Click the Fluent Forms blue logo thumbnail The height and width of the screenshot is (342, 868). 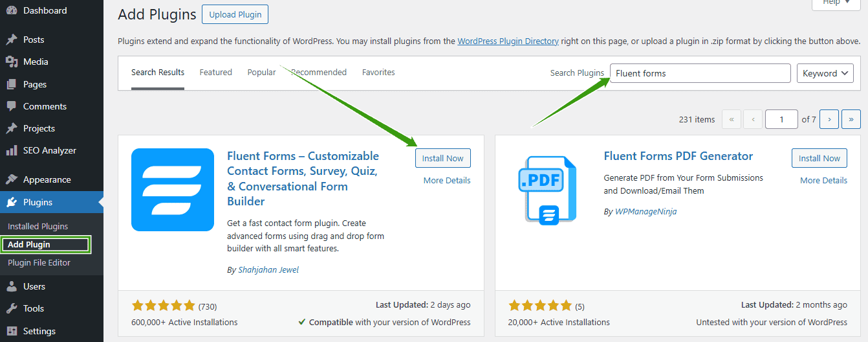pyautogui.click(x=173, y=190)
